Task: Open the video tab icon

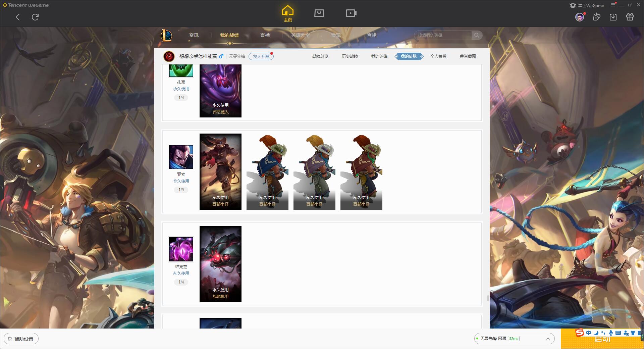Action: (x=351, y=13)
